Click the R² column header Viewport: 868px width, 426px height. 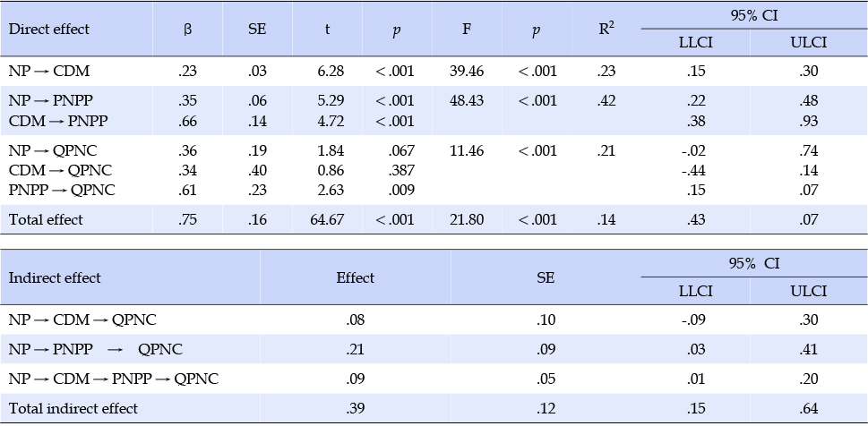click(x=606, y=29)
